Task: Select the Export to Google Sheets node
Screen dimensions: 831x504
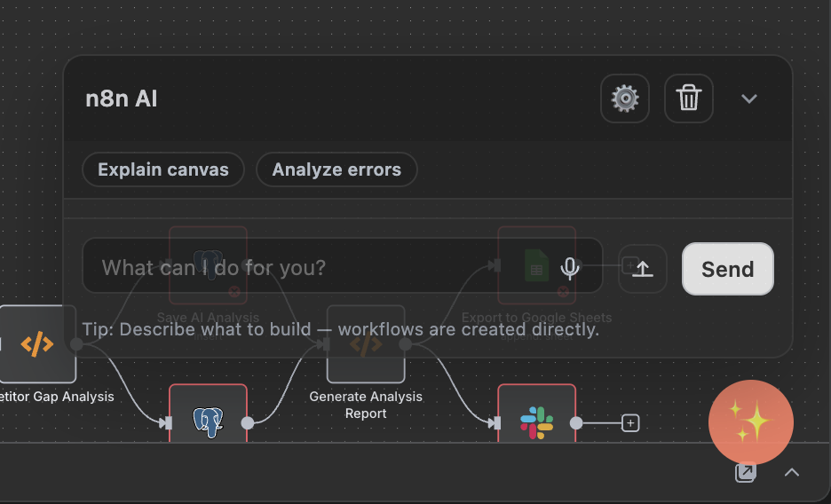Action: (x=537, y=265)
